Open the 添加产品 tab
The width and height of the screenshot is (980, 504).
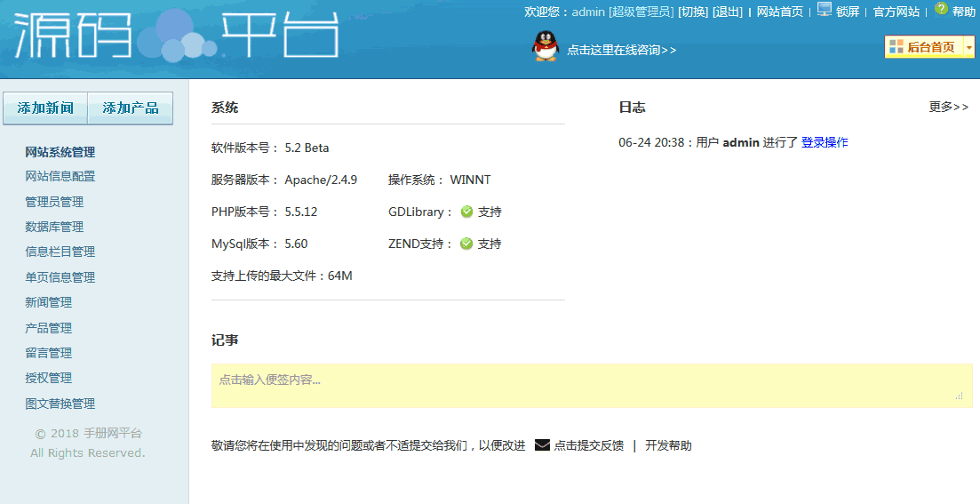131,108
